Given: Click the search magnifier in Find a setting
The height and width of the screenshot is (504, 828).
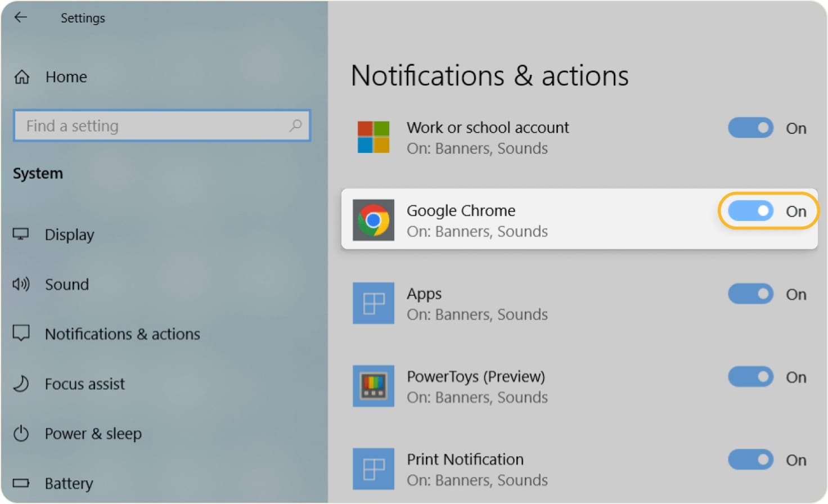Looking at the screenshot, I should [x=295, y=125].
